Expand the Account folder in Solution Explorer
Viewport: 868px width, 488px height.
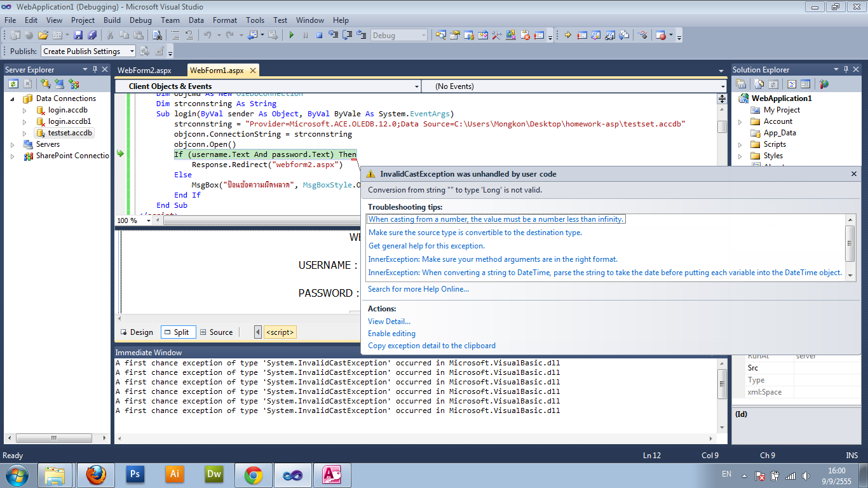tap(740, 121)
